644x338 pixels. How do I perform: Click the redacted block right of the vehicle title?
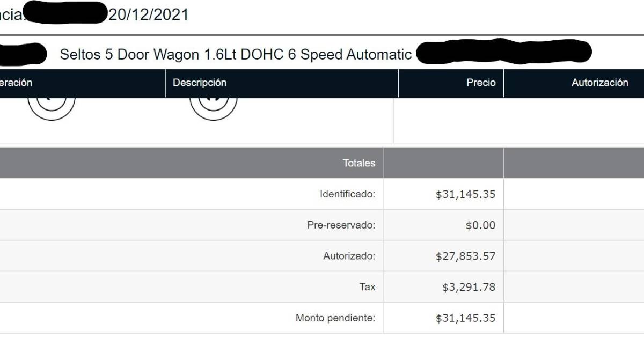pyautogui.click(x=503, y=53)
